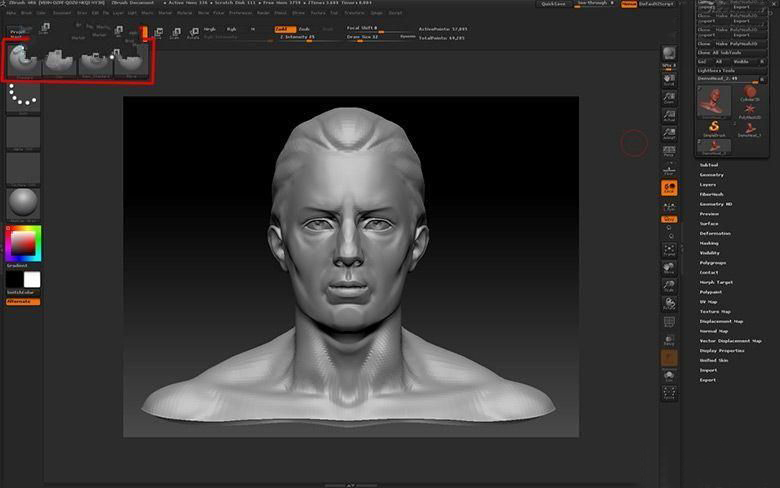780x488 pixels.
Task: Toggle PolyF polyframe display
Action: coord(669,322)
